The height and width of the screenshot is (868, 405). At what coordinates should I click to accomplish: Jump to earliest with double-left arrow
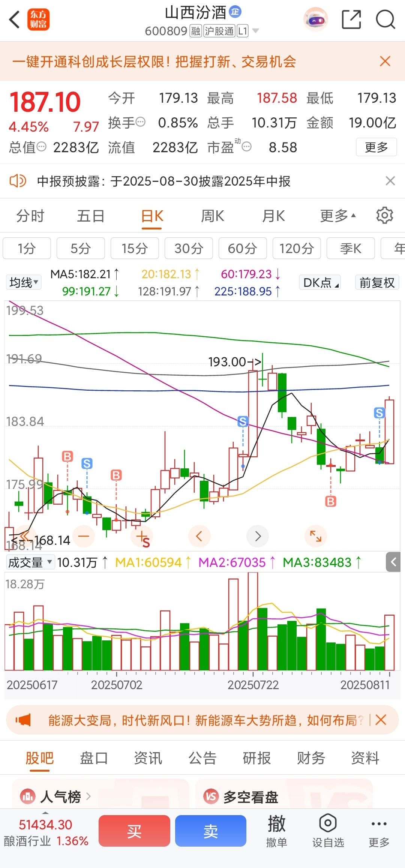click(x=25, y=536)
